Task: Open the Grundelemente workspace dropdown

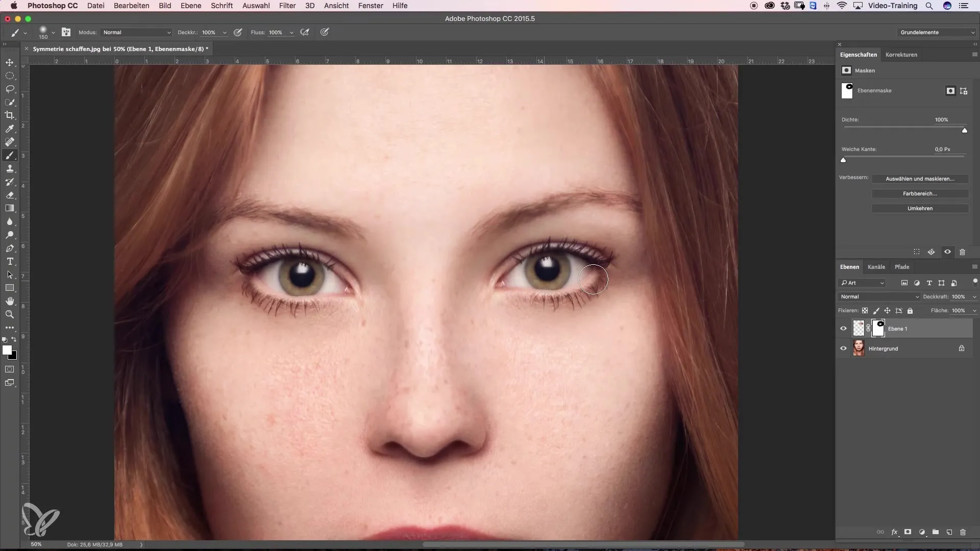Action: [937, 33]
